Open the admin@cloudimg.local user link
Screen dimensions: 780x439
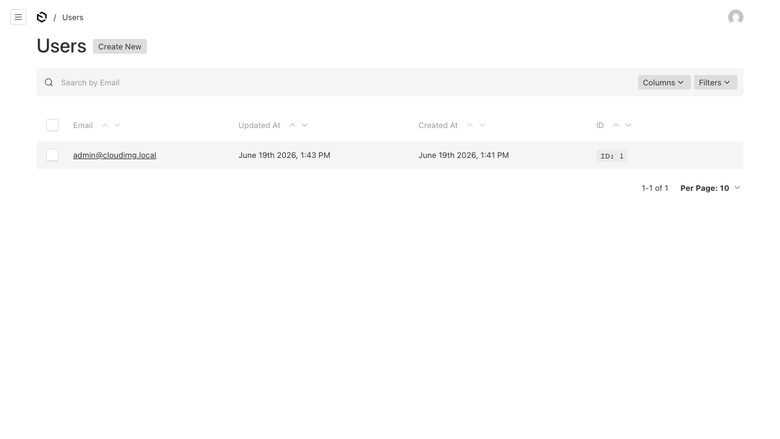pos(114,155)
